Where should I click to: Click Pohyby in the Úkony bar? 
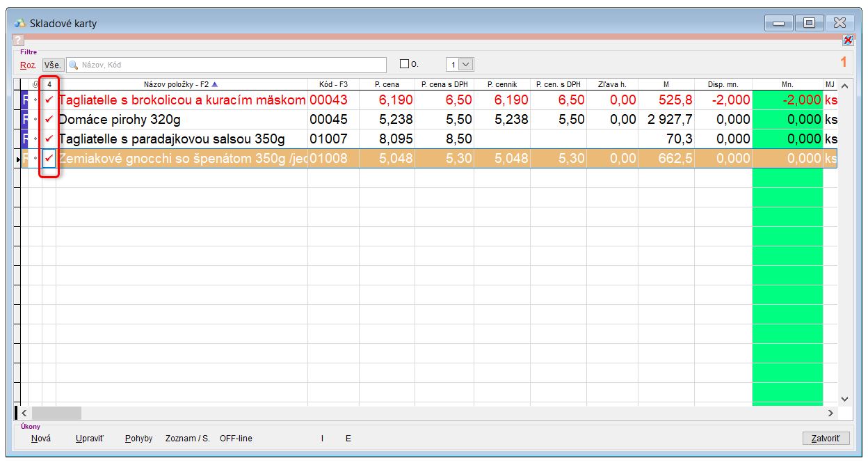(x=138, y=439)
